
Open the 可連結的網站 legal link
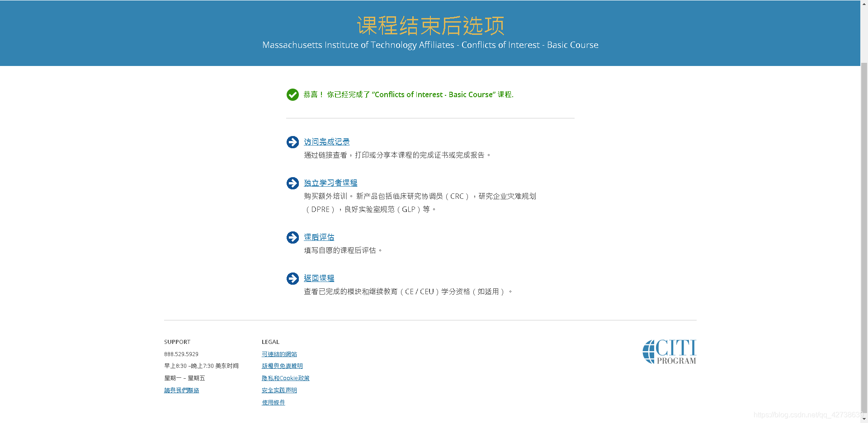tap(279, 354)
